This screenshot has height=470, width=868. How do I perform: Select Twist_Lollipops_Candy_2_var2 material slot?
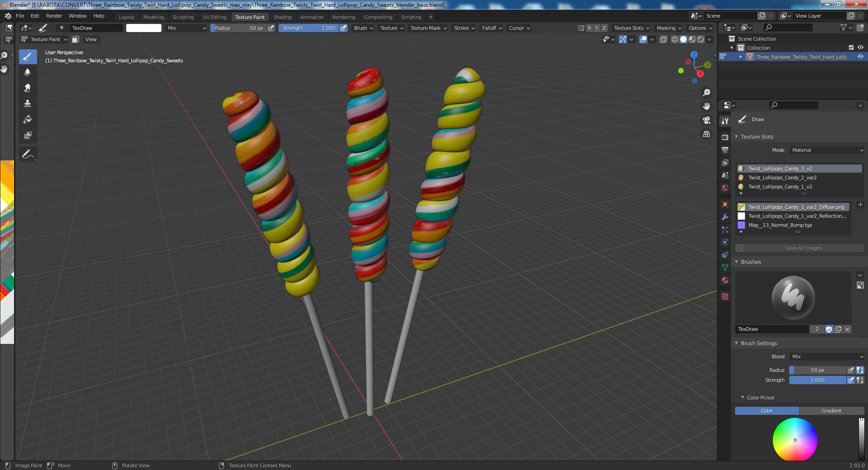point(800,178)
